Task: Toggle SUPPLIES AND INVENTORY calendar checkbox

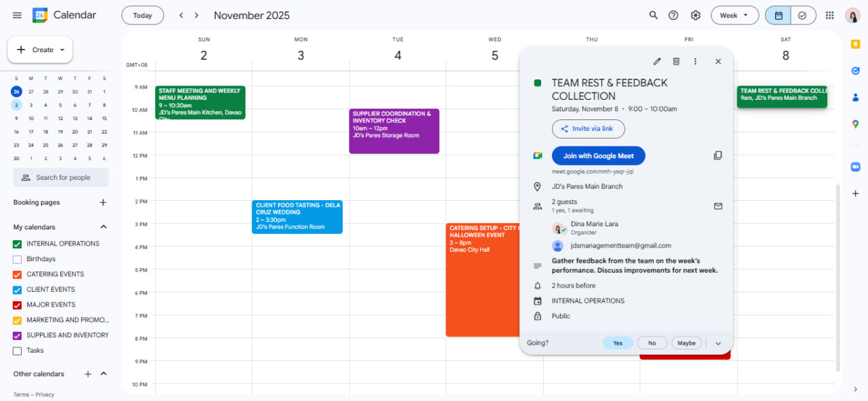Action: pyautogui.click(x=18, y=335)
